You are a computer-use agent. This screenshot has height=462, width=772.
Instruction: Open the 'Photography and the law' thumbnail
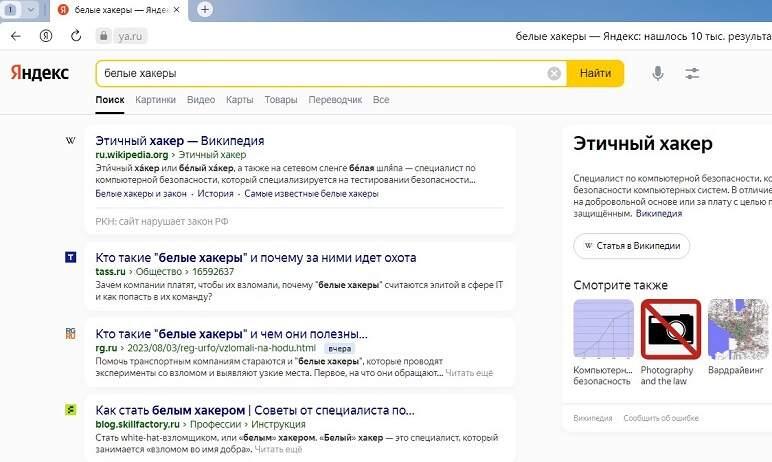tap(671, 329)
